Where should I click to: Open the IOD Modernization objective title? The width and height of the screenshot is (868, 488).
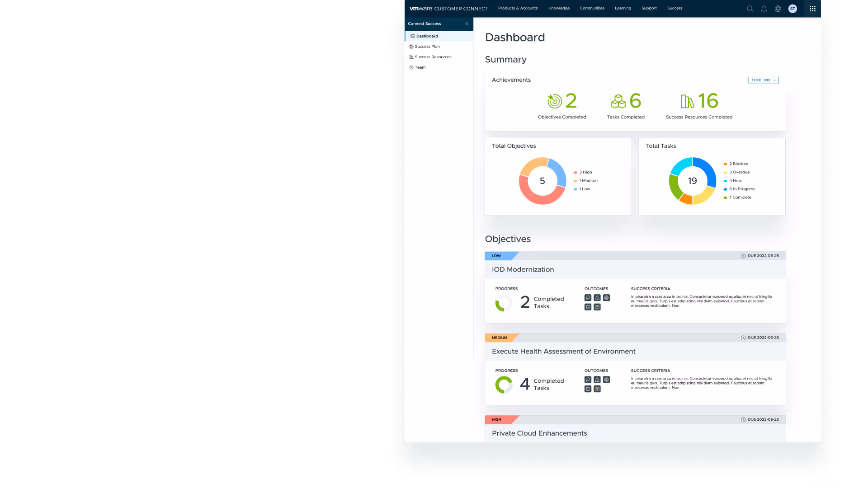[x=523, y=269]
